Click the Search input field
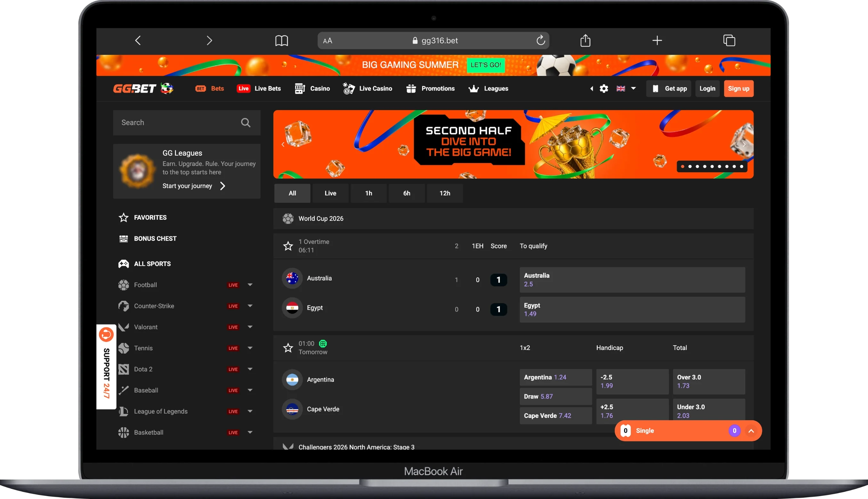This screenshot has height=499, width=868. click(187, 123)
